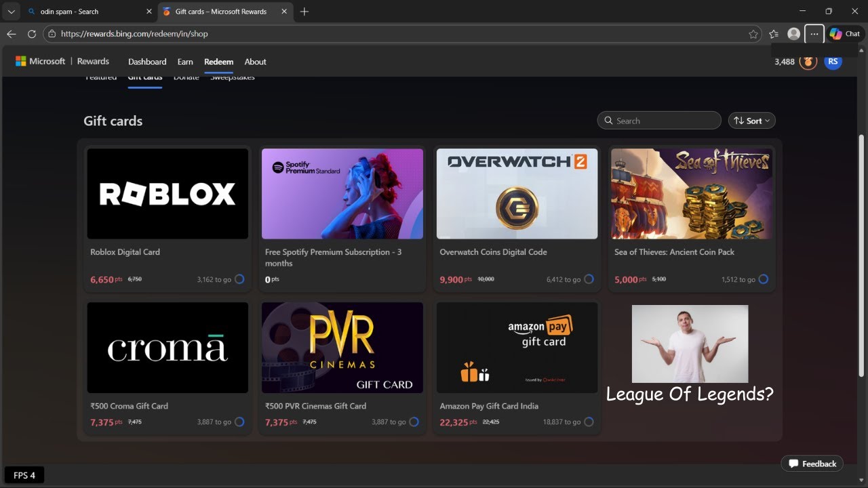Open the browser profile icon
Viewport: 868px width, 488px height.
pyautogui.click(x=793, y=34)
